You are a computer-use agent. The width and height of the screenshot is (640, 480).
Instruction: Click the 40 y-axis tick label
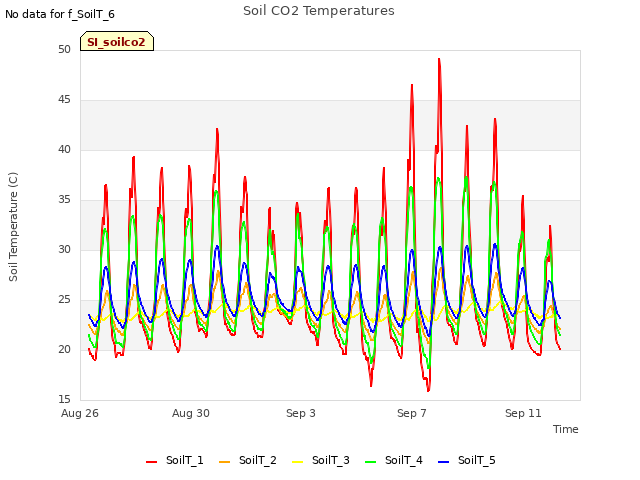(64, 149)
